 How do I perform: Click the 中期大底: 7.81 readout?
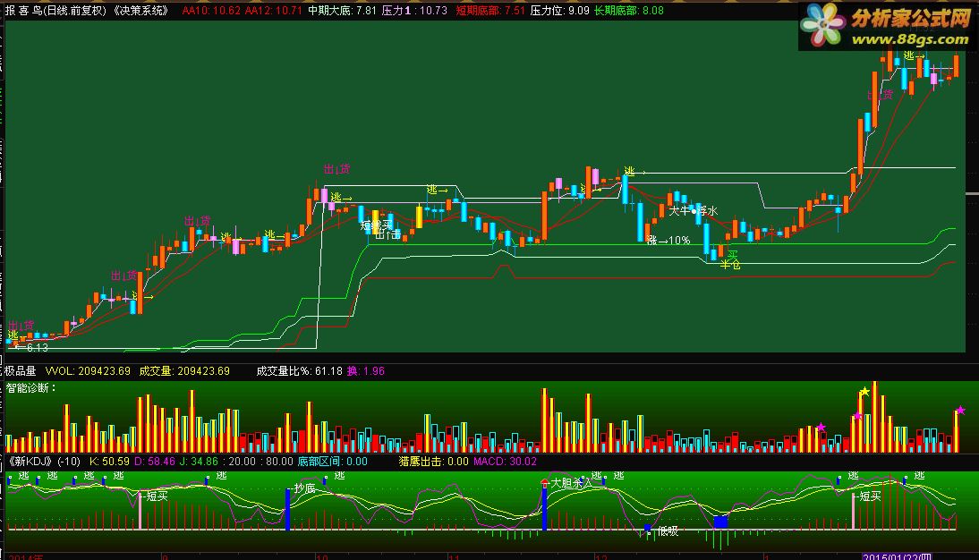(x=342, y=11)
